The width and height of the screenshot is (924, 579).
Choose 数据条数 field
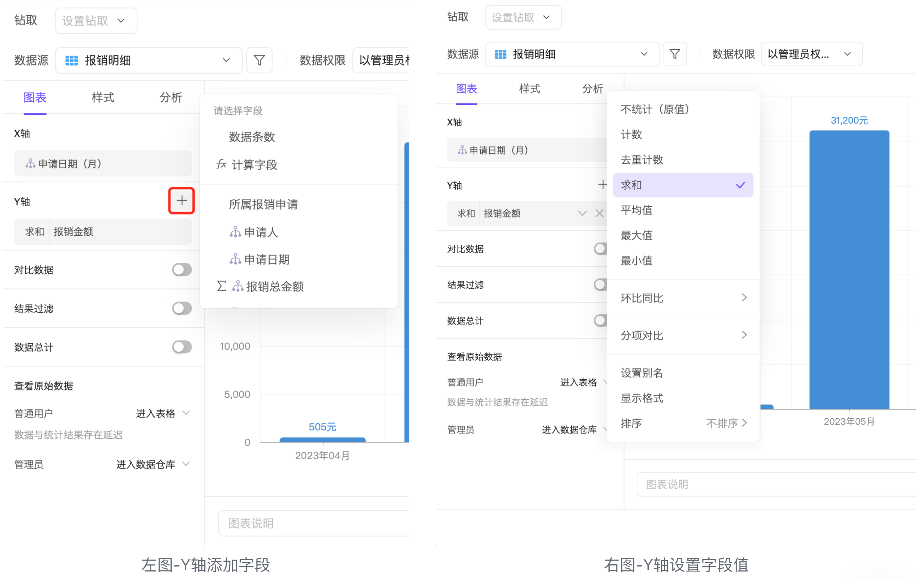click(299, 137)
